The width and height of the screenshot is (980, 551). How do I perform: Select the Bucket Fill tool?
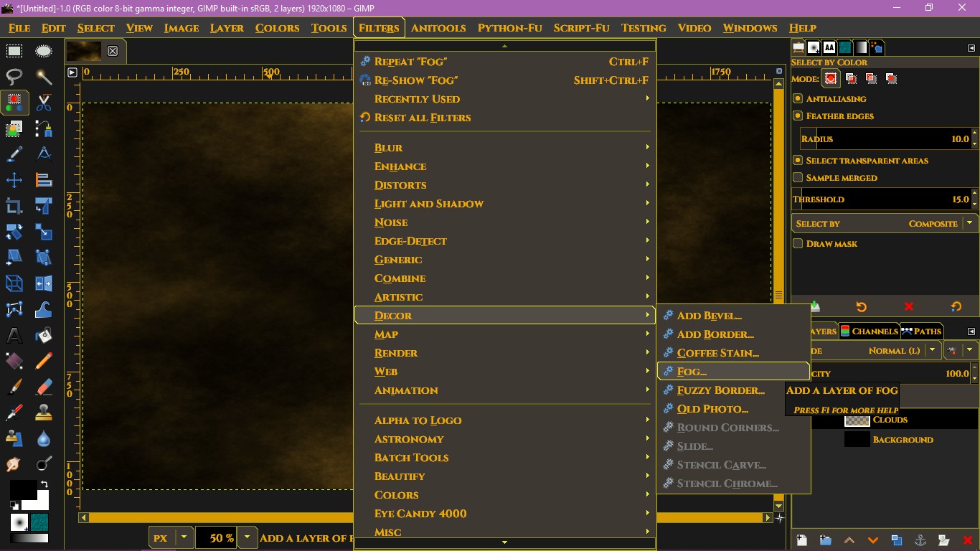coord(44,335)
